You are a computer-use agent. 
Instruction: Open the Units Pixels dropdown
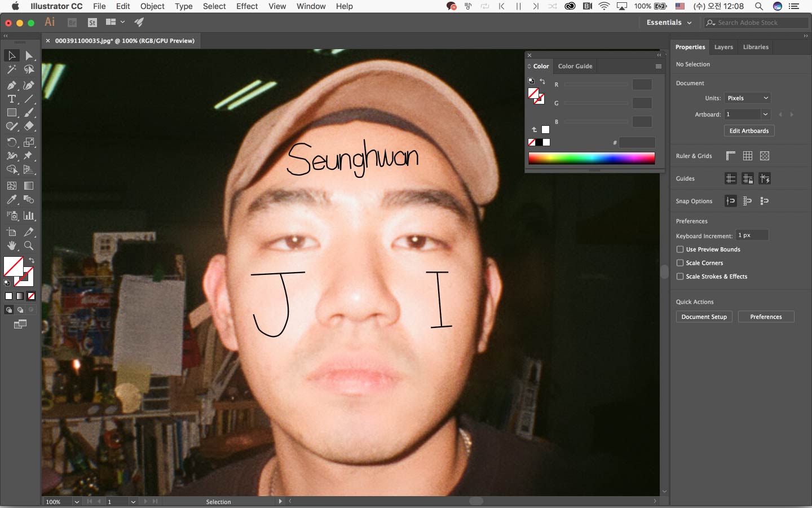click(747, 98)
